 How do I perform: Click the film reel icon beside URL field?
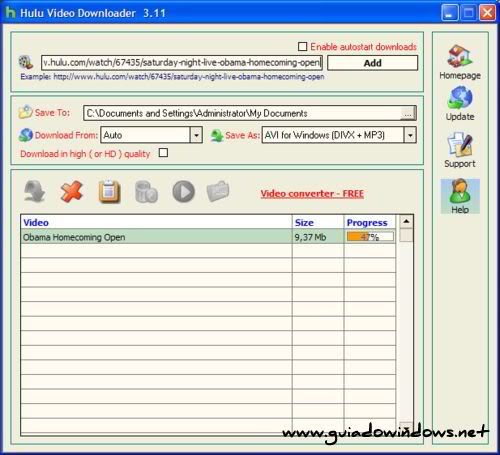point(25,62)
